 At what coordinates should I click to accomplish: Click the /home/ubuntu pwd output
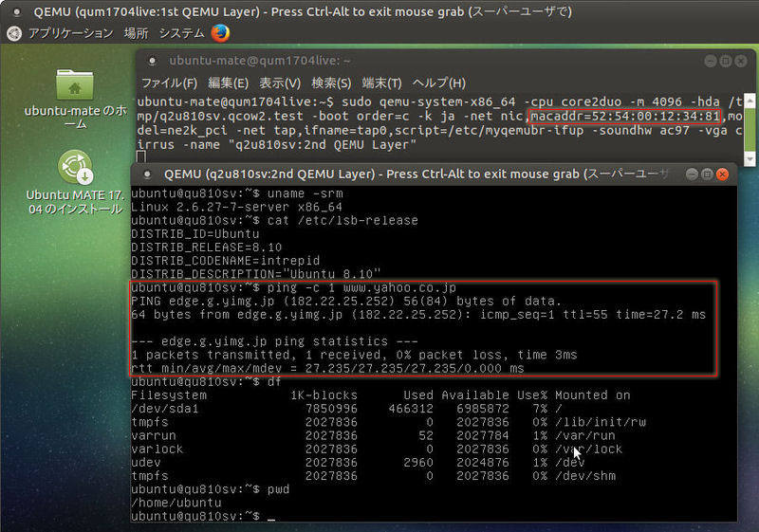[176, 503]
